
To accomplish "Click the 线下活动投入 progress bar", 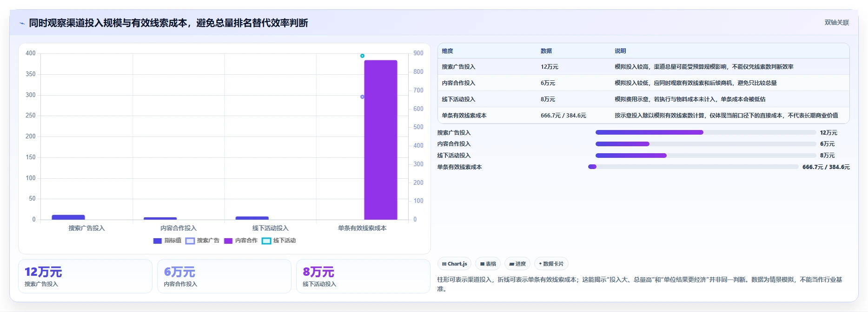I will pos(706,156).
